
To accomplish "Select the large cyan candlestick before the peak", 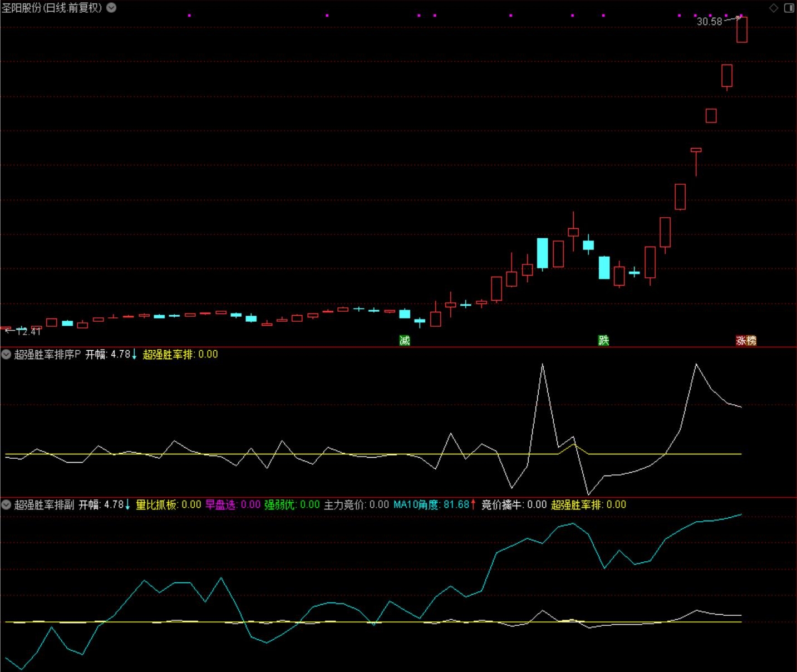I will point(542,253).
